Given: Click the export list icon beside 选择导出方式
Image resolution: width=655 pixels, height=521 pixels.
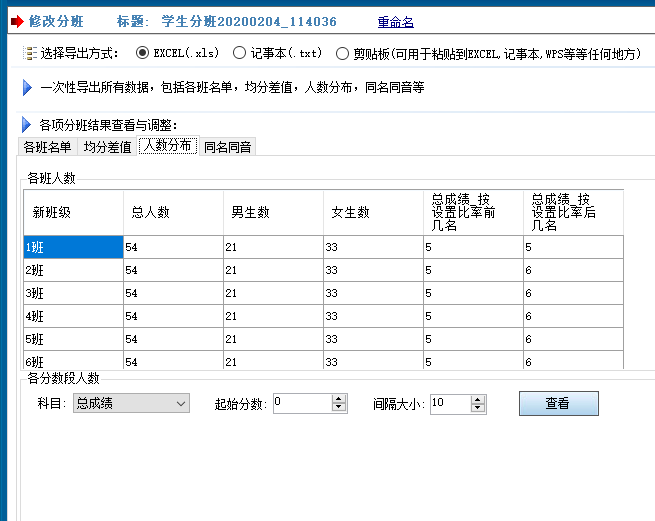Looking at the screenshot, I should (31, 54).
